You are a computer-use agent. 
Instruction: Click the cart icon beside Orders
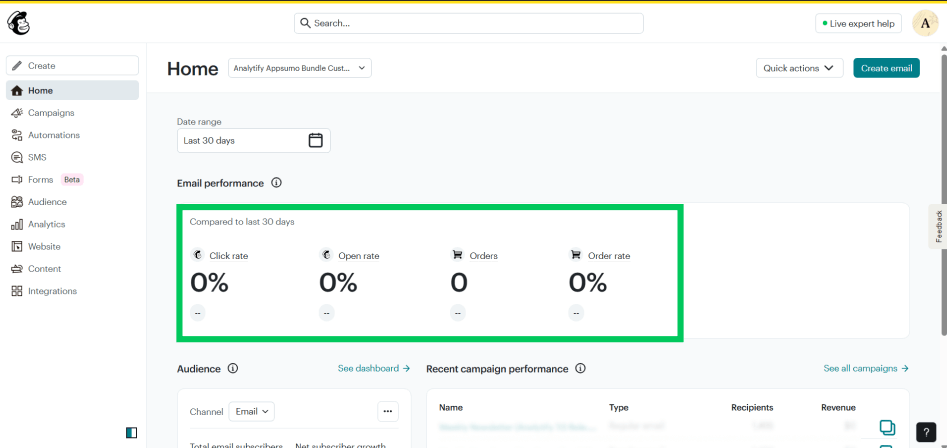coord(458,255)
